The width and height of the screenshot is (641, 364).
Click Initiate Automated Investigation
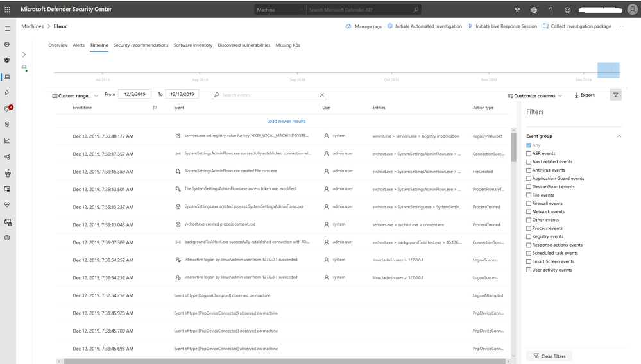coord(424,26)
